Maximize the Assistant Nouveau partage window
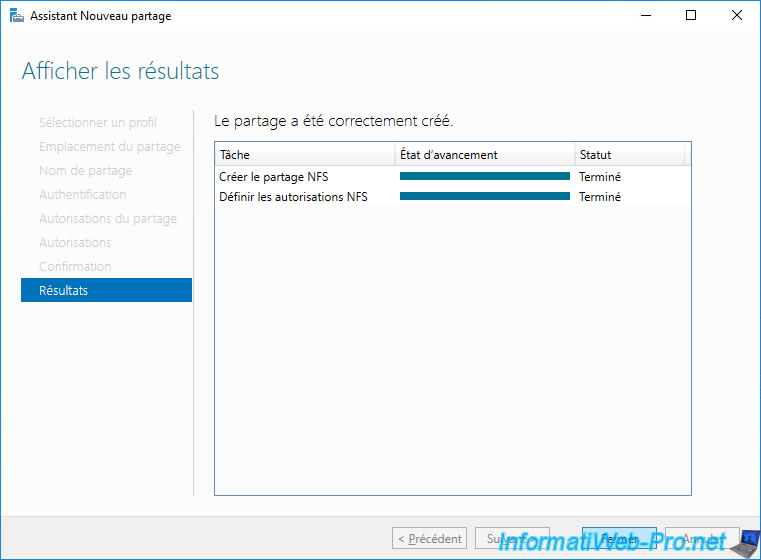Viewport: 761px width, 560px height. pyautogui.click(x=690, y=16)
